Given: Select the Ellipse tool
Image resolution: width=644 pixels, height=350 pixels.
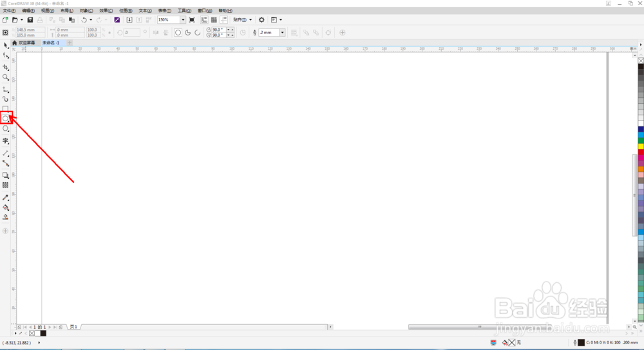Looking at the screenshot, I should pyautogui.click(x=6, y=119).
